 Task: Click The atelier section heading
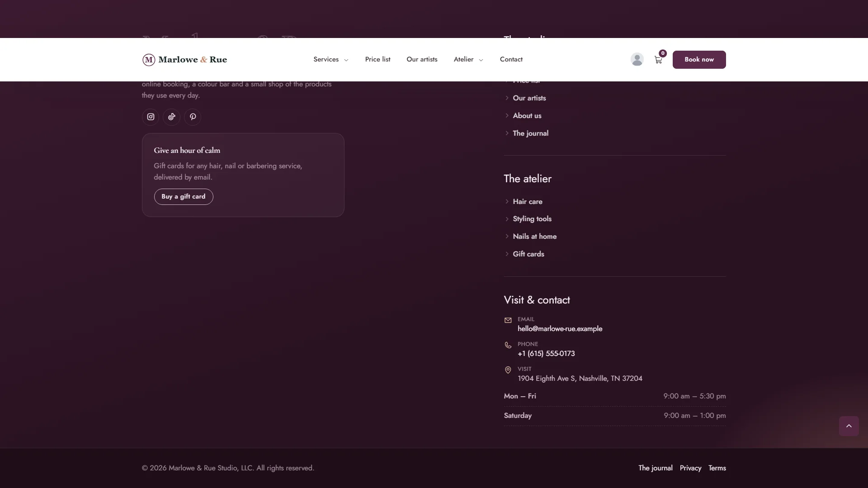click(x=527, y=179)
